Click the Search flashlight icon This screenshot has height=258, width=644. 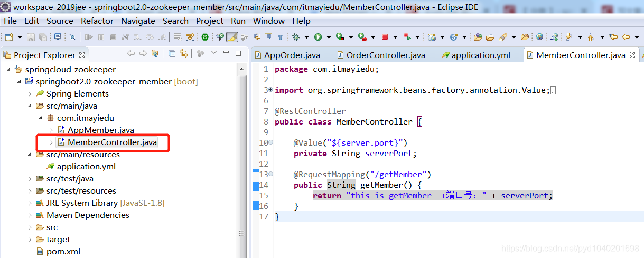(x=502, y=37)
